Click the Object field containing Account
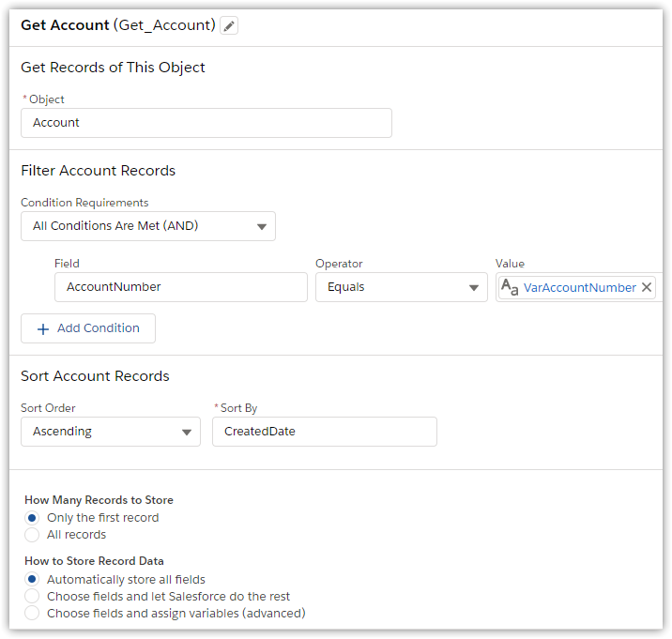Image resolution: width=672 pixels, height=639 pixels. click(x=206, y=123)
